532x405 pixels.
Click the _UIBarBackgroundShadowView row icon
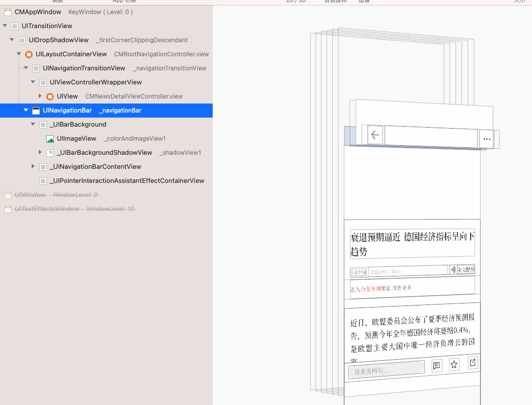tap(50, 153)
